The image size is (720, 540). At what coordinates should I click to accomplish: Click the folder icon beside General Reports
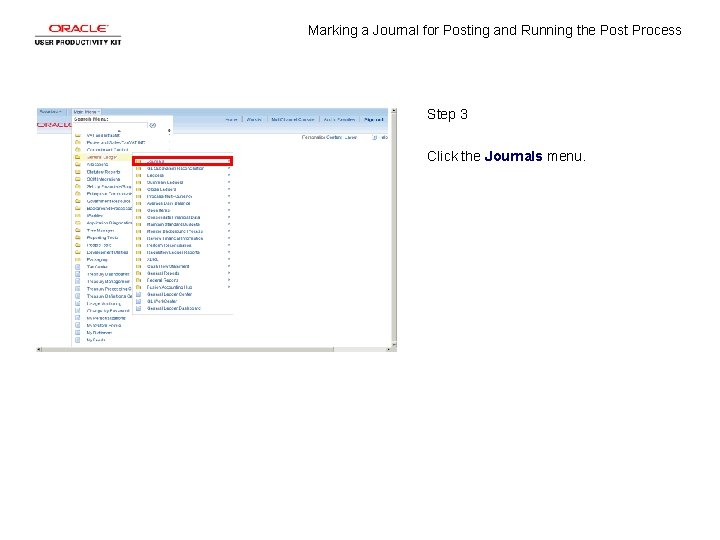138,273
